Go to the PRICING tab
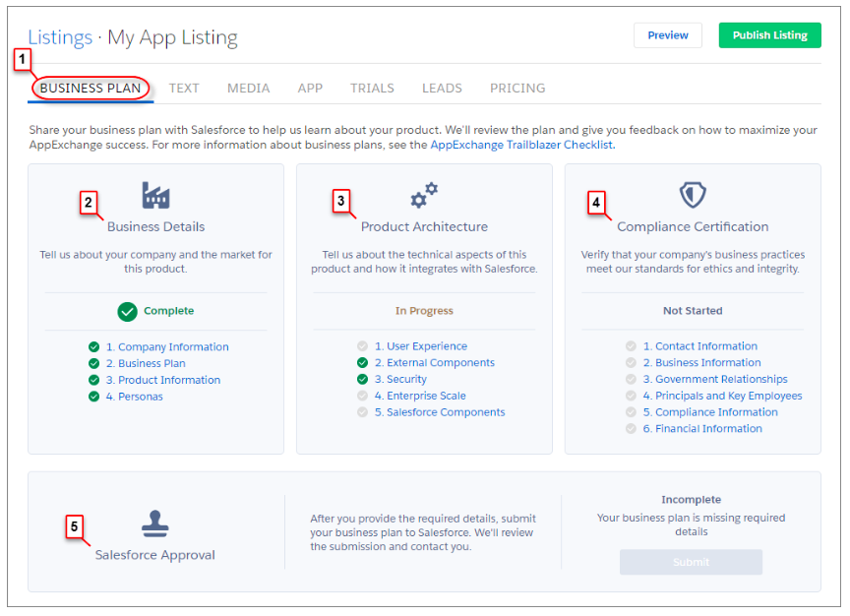This screenshot has width=850, height=616. [x=517, y=89]
